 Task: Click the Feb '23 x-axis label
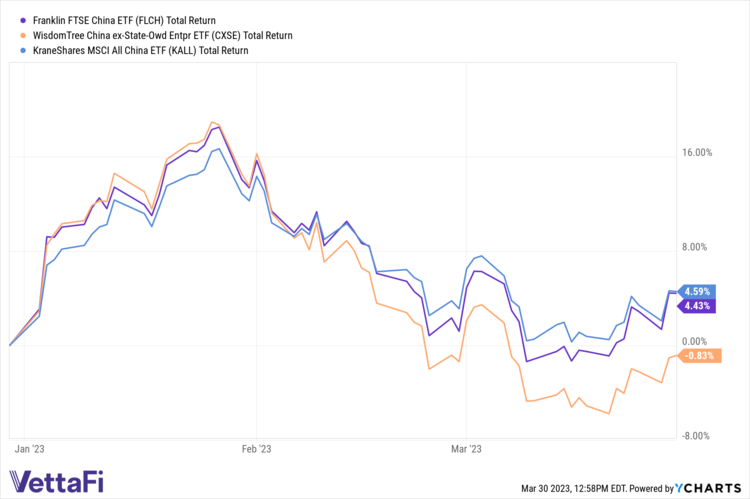[x=257, y=450]
